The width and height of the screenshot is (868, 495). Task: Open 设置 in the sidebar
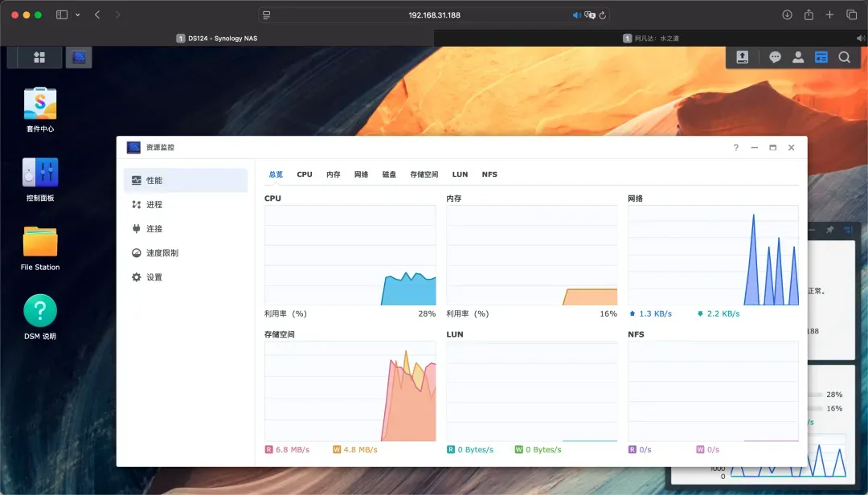point(186,277)
